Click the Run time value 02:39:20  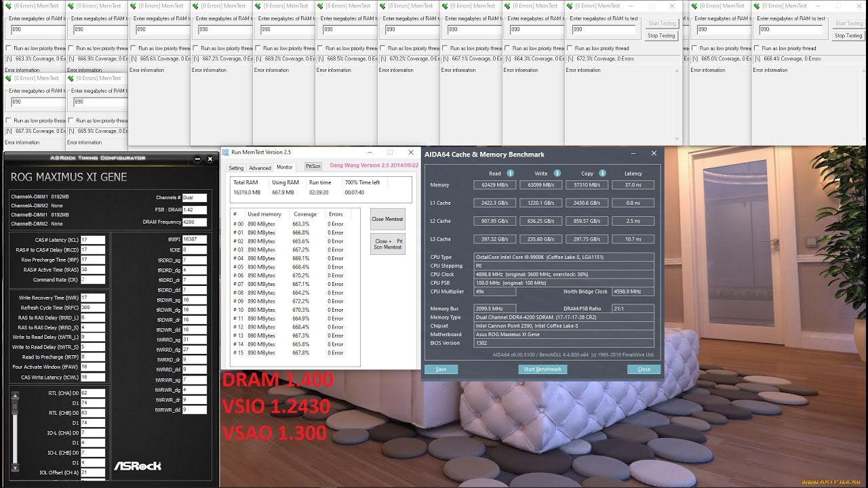click(x=320, y=192)
